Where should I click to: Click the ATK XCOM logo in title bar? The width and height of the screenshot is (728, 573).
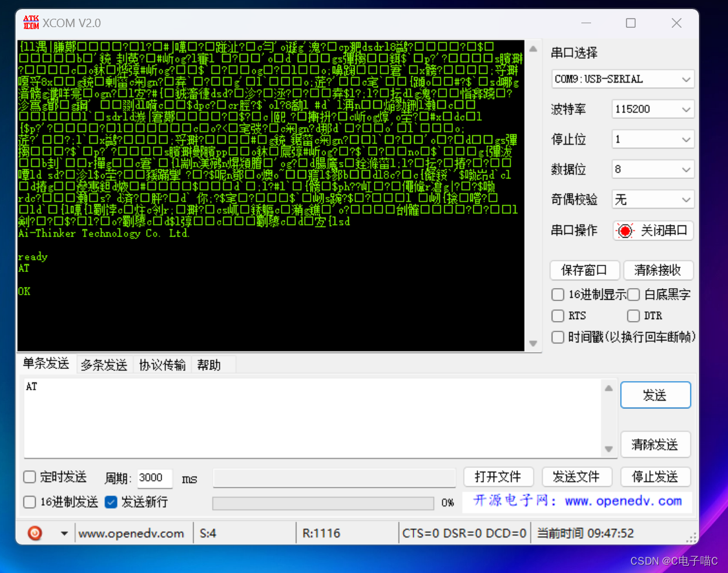point(30,21)
